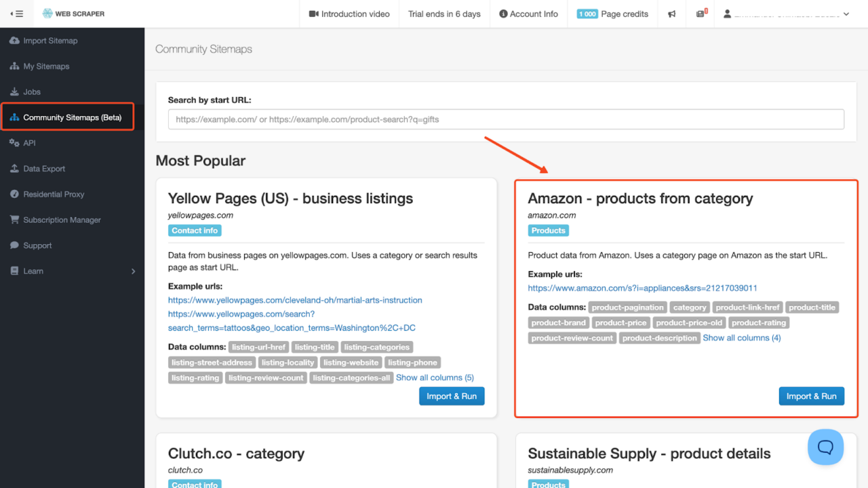868x488 pixels.
Task: Click Clutch.co - category title
Action: tap(236, 453)
